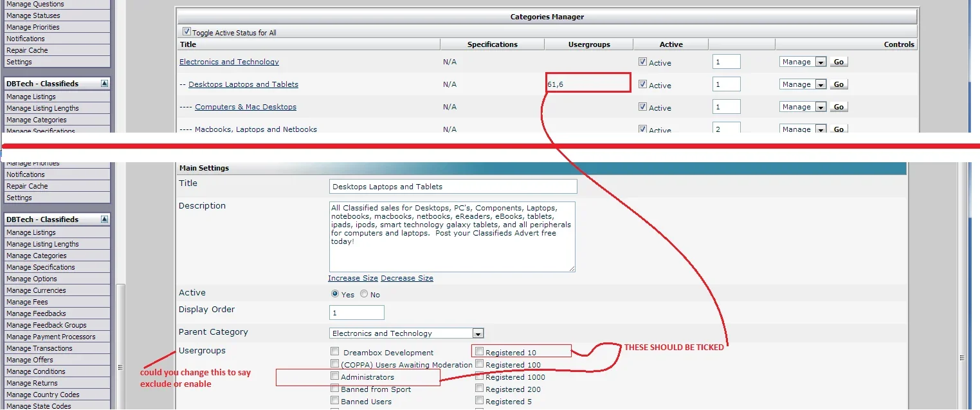Untick Active for Desktops Laptops and Tablets row
980x410 pixels.
pyautogui.click(x=642, y=84)
